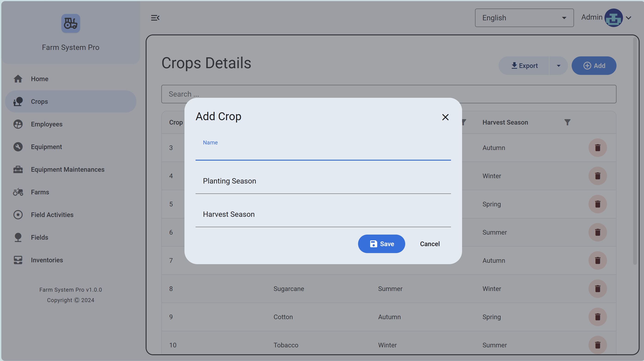Image resolution: width=644 pixels, height=361 pixels.
Task: Expand the Admin user menu chevron
Action: (629, 18)
